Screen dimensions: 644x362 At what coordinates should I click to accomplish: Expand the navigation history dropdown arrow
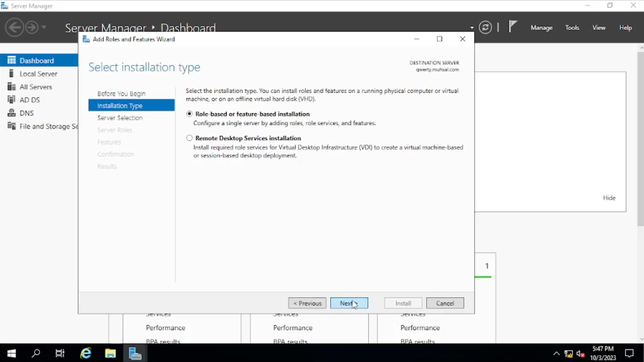44,27
